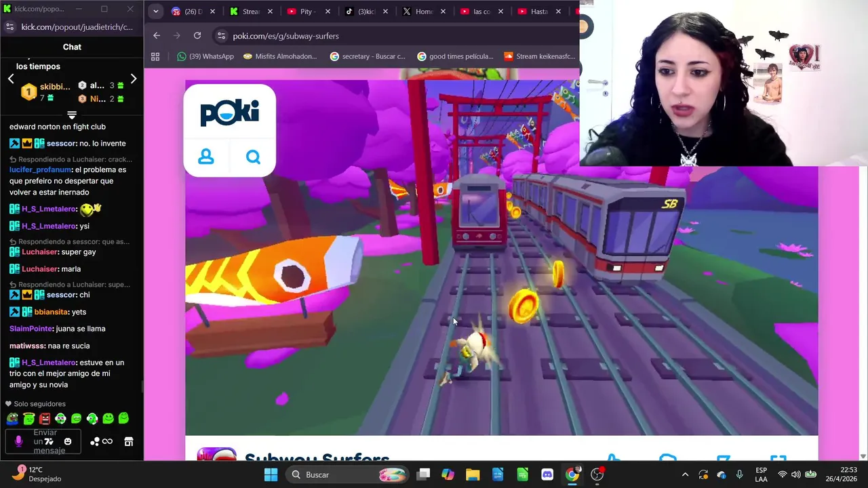
Task: Open File Explorer from the taskbar
Action: click(473, 474)
